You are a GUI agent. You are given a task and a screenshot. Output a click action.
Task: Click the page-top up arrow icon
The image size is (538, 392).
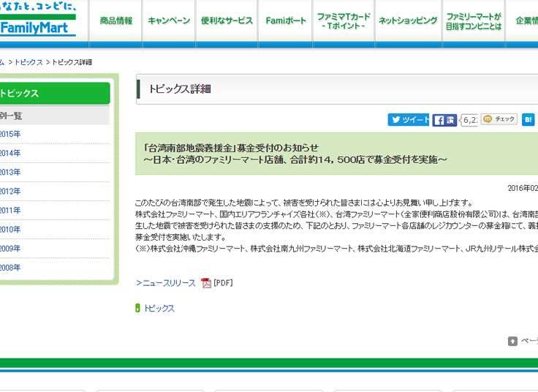[512, 342]
